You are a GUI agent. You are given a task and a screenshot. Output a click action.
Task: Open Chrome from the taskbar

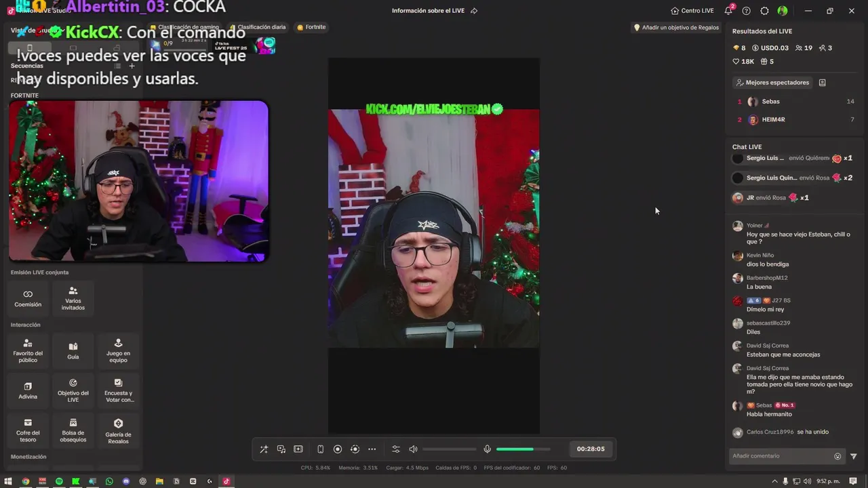26,481
